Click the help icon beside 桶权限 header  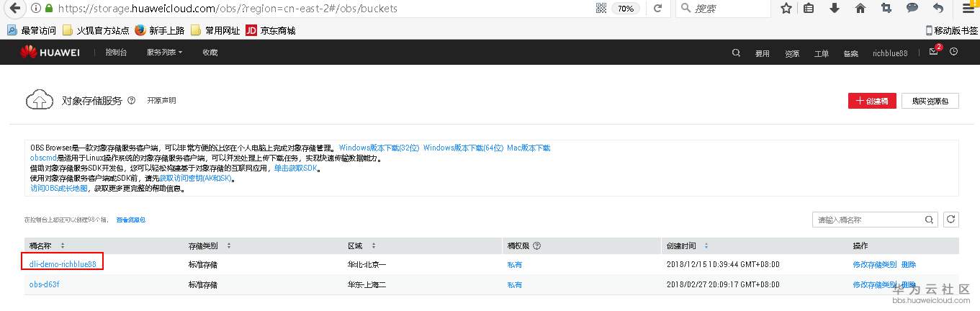tap(537, 246)
